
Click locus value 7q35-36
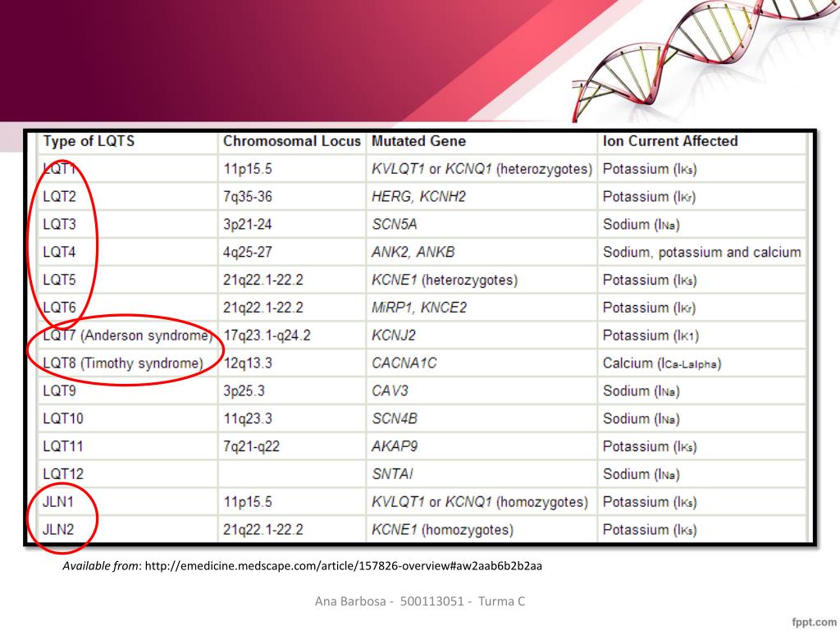tap(248, 197)
